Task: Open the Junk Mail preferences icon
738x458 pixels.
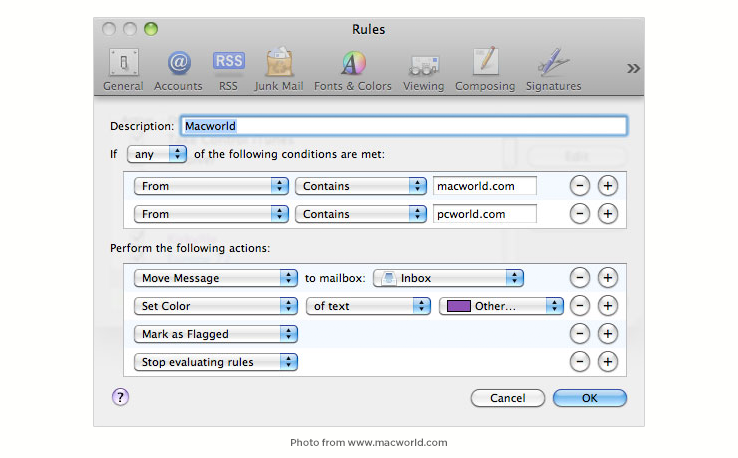Action: point(279,69)
